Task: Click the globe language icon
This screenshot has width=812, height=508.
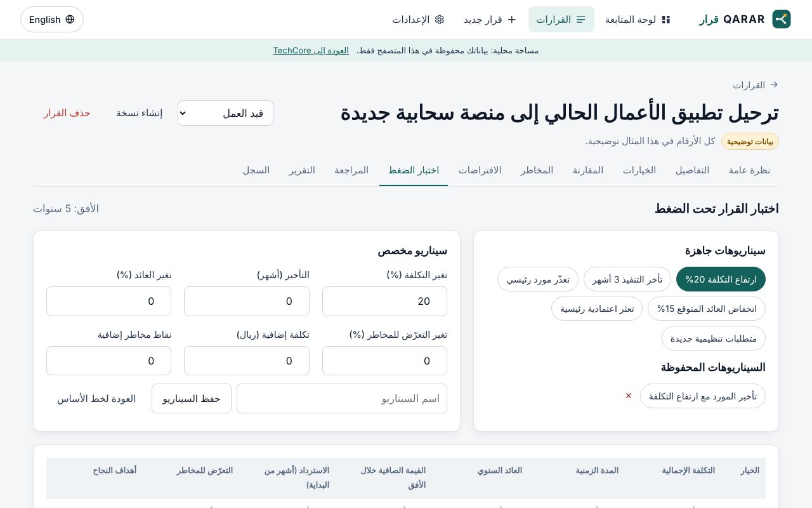Action: tap(70, 19)
